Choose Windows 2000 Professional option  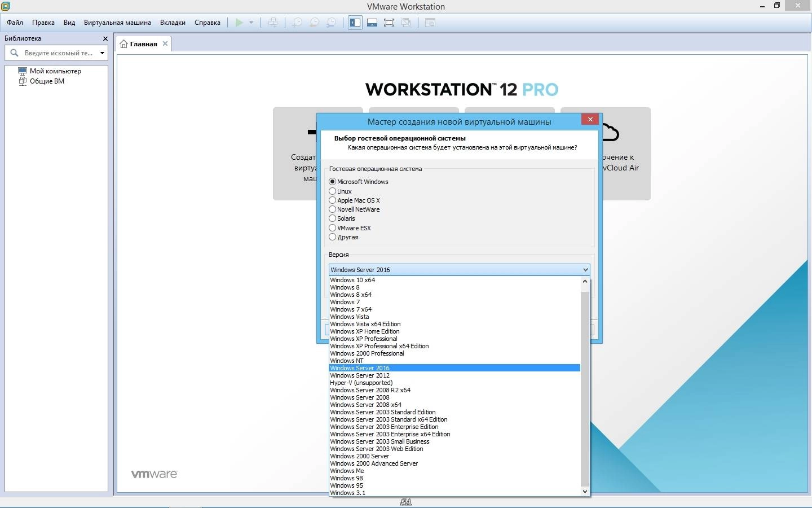point(454,353)
